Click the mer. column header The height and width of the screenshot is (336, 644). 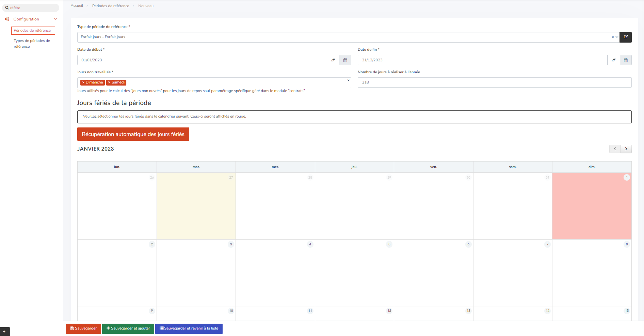(x=275, y=167)
